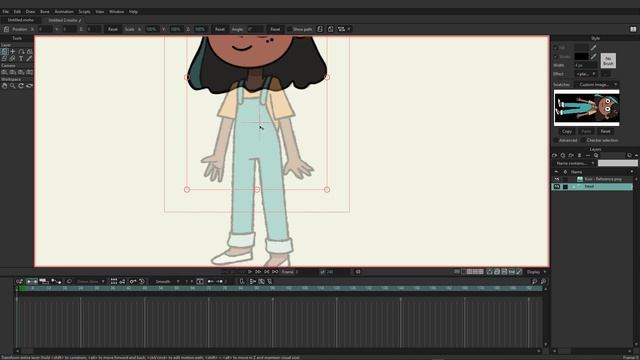The height and width of the screenshot is (360, 640).
Task: Enable the Checker selection checkbox
Action: coord(583,140)
